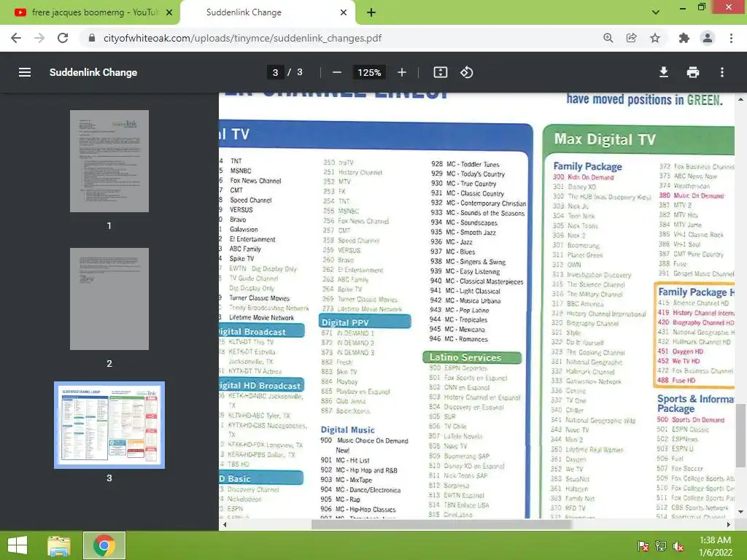
Task: Open the Extensions puzzle icon
Action: pyautogui.click(x=684, y=38)
